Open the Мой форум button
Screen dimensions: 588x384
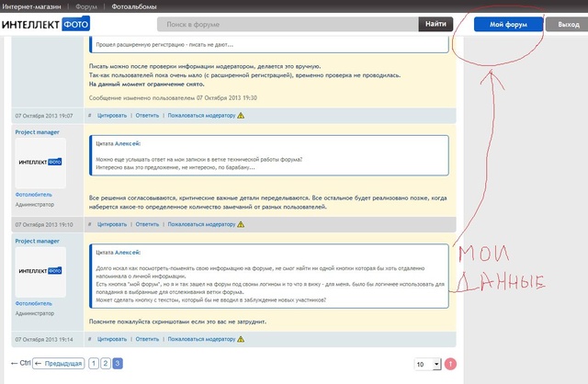(508, 25)
